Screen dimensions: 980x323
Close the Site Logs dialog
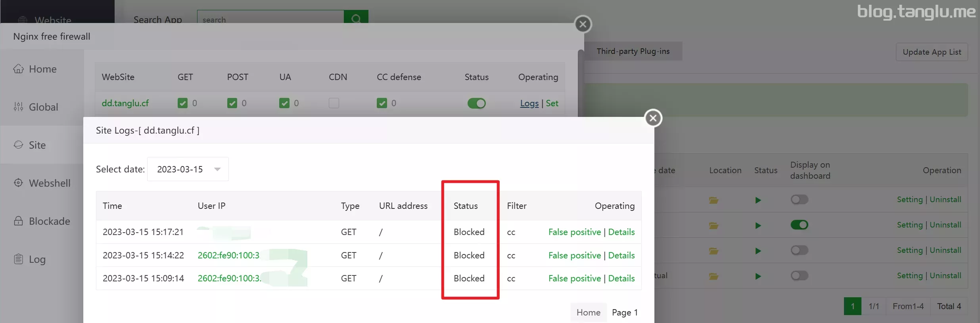(653, 118)
